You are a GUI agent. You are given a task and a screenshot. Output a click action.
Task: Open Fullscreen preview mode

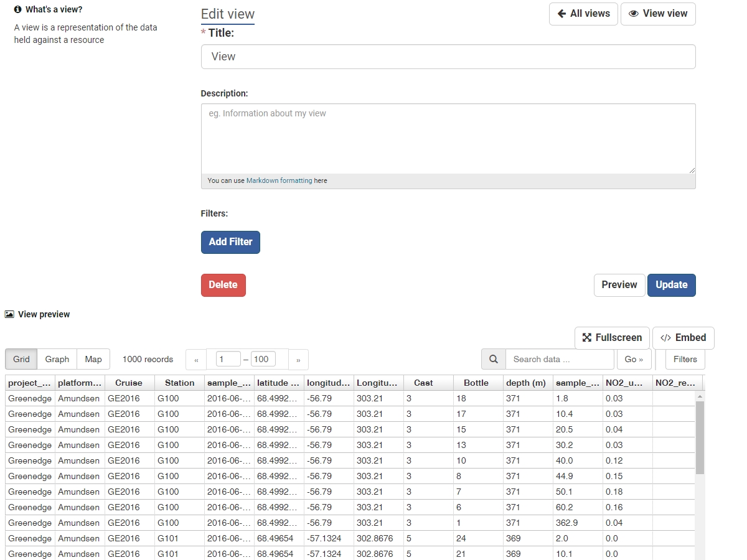[612, 338]
